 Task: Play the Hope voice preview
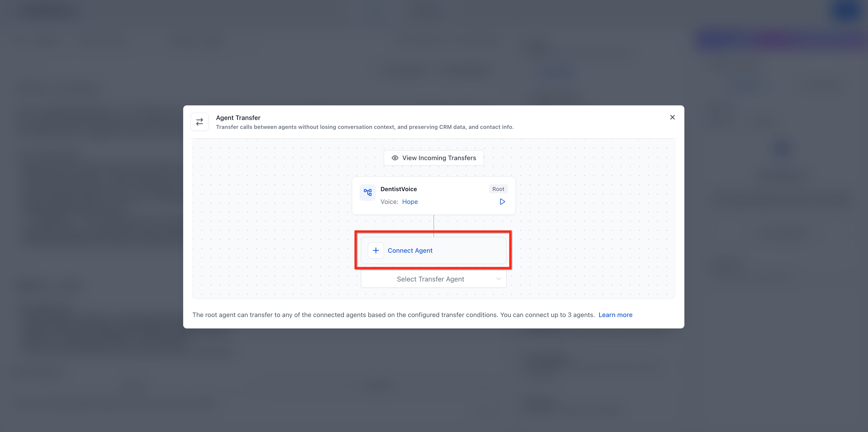point(502,202)
